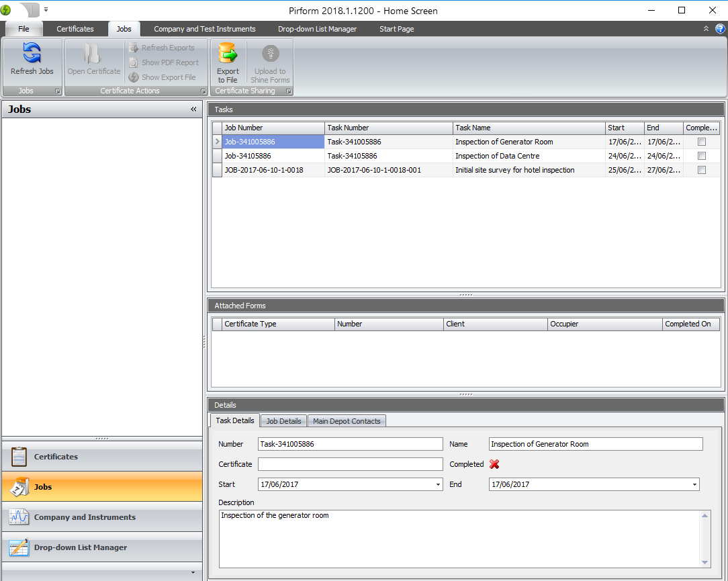Image resolution: width=728 pixels, height=581 pixels.
Task: Click the Refresh Jobs icon
Action: coord(32,54)
